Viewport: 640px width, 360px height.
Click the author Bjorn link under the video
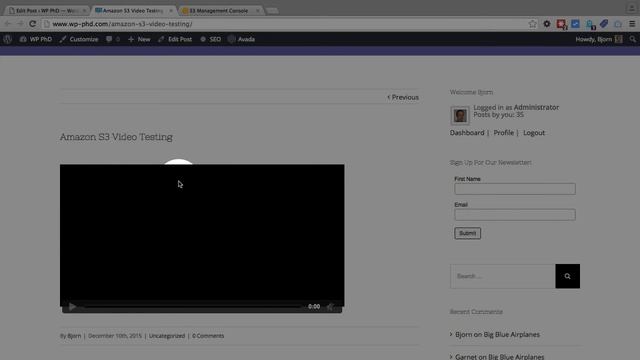coord(74,336)
